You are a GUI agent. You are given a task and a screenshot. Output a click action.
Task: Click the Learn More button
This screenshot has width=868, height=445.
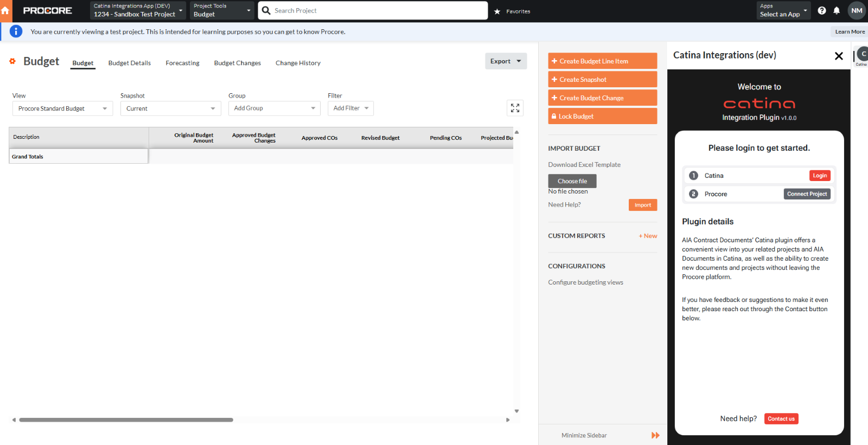pyautogui.click(x=850, y=32)
